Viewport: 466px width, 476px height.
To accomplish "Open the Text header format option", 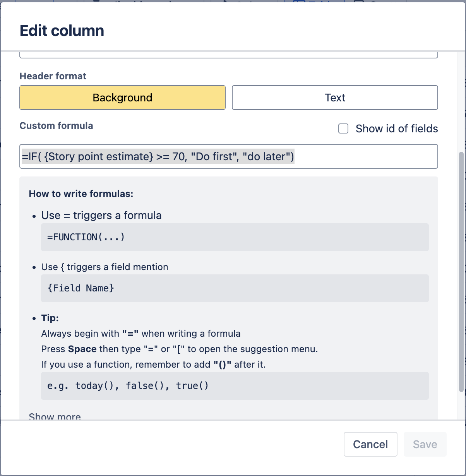I will pyautogui.click(x=335, y=98).
